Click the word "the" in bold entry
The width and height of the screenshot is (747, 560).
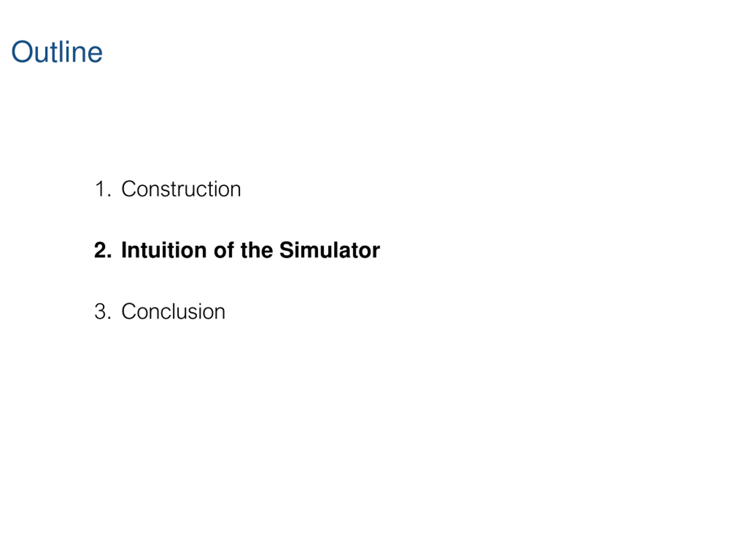[x=257, y=250]
